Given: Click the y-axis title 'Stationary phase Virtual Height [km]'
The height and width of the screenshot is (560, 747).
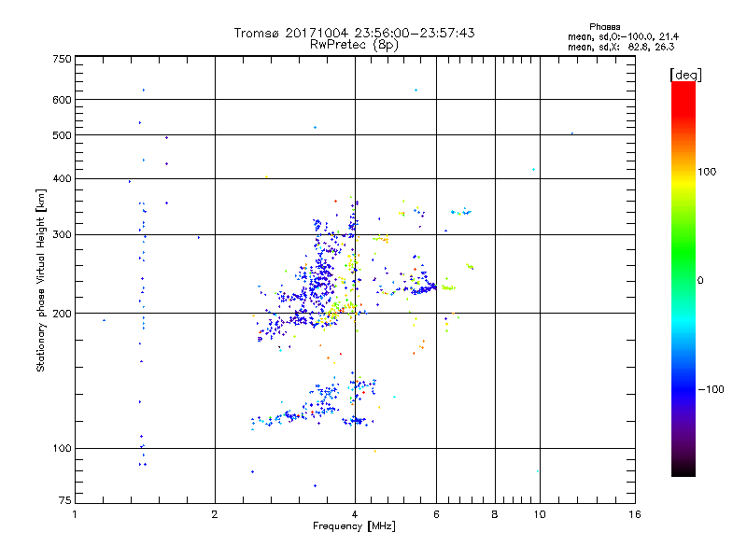Looking at the screenshot, I should [x=40, y=281].
